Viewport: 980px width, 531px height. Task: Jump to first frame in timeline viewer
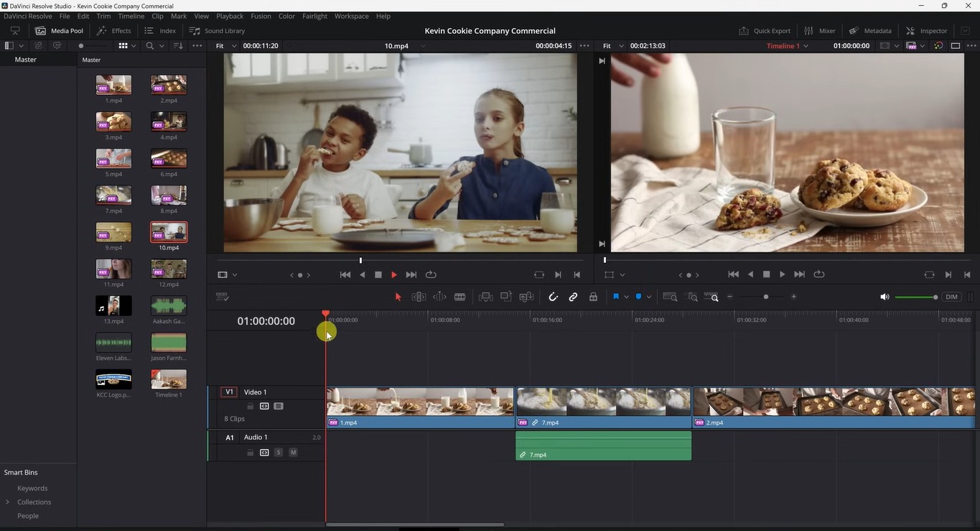tap(733, 274)
